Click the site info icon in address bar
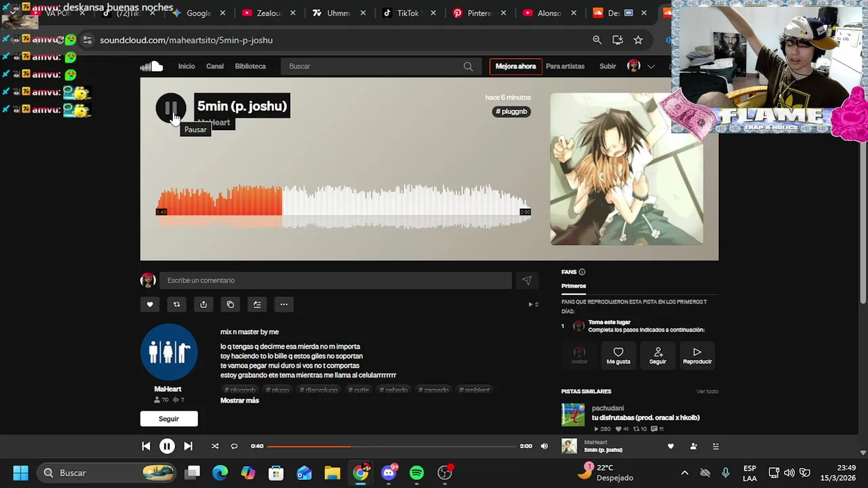868x488 pixels. coord(87,40)
